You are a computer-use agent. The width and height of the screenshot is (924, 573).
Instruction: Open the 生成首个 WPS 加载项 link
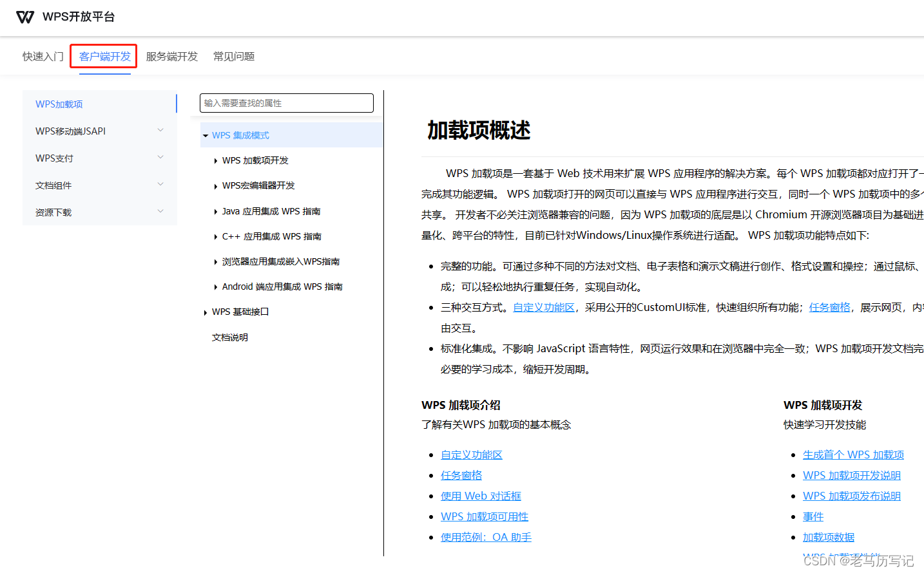pos(853,455)
